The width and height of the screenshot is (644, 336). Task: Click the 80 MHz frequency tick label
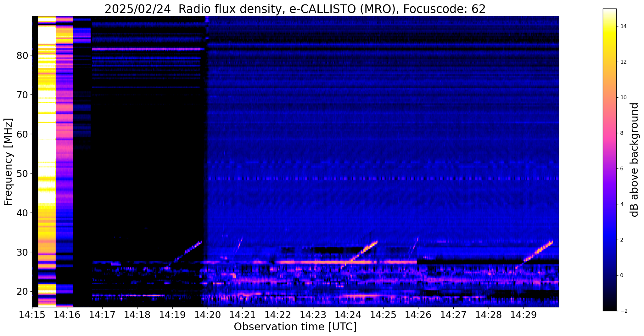[22, 55]
